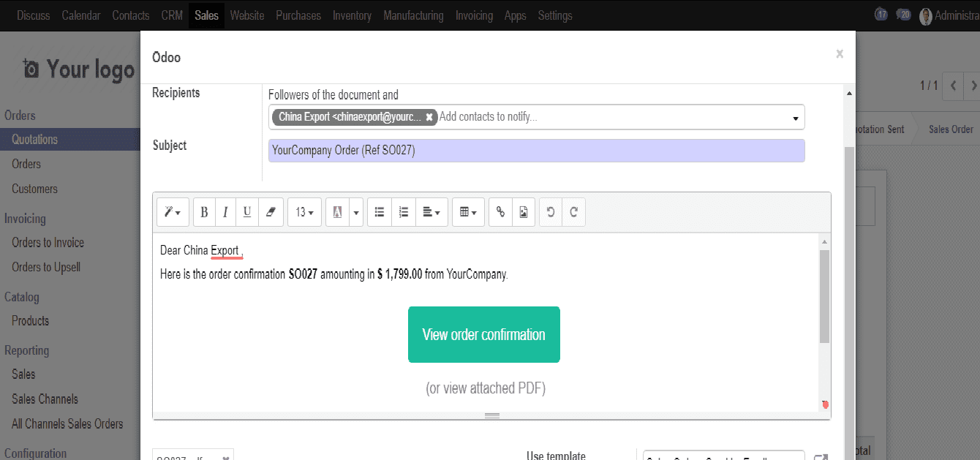Remove China Export recipient tag
Viewport: 980px width, 460px height.
point(429,117)
